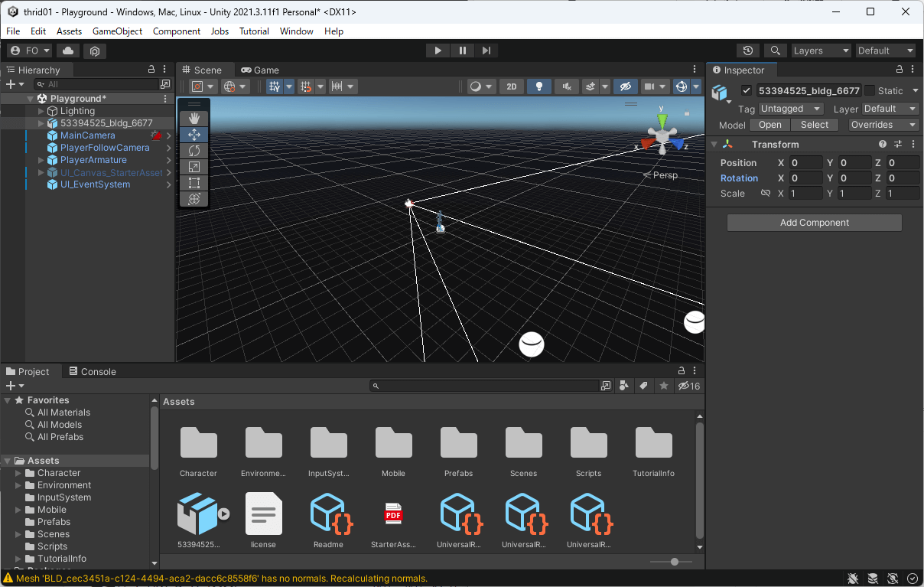Click the Bake status icon in status bar
Viewport: 924px width, 587px height.
(873, 579)
